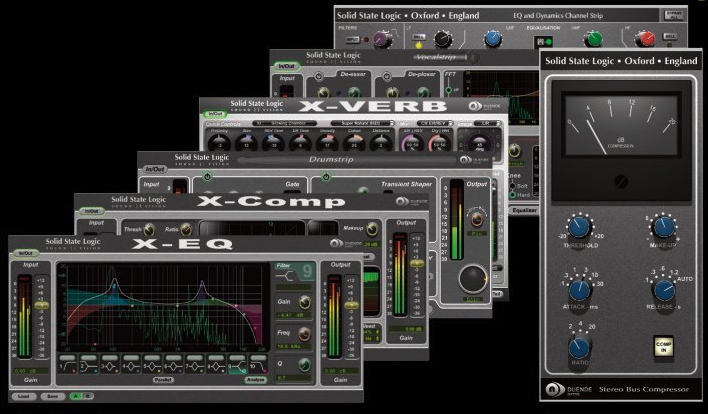Screen dimensions: 708x414
Task: Click the X-EQ Freq knob
Action: coord(304,334)
